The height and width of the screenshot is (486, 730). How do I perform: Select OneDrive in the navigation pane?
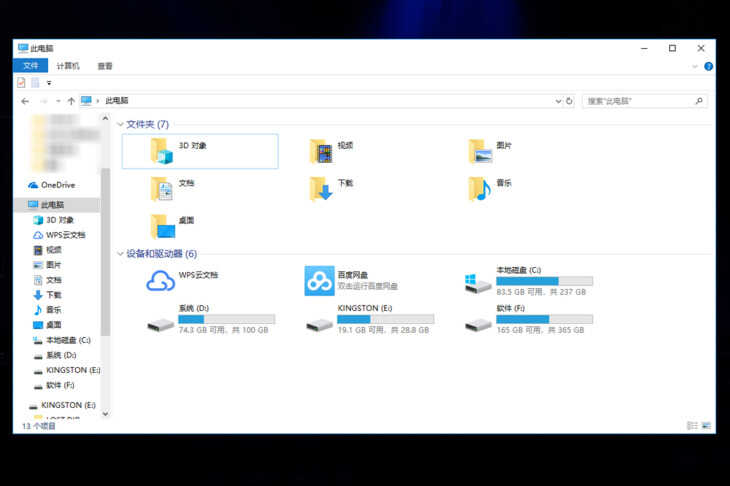pos(57,185)
